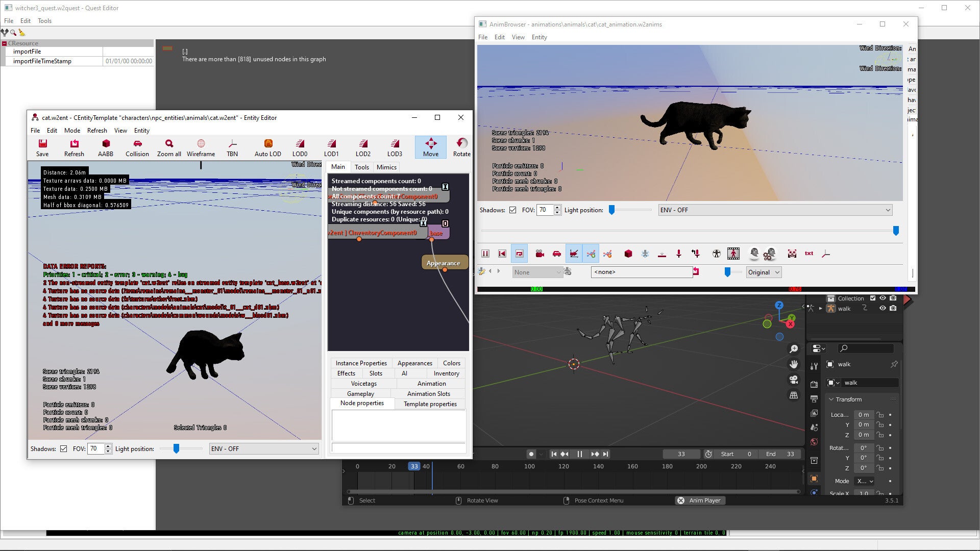Image resolution: width=980 pixels, height=551 pixels.
Task: Toggle Shadows in the AnimBrowser viewport
Action: tap(512, 210)
